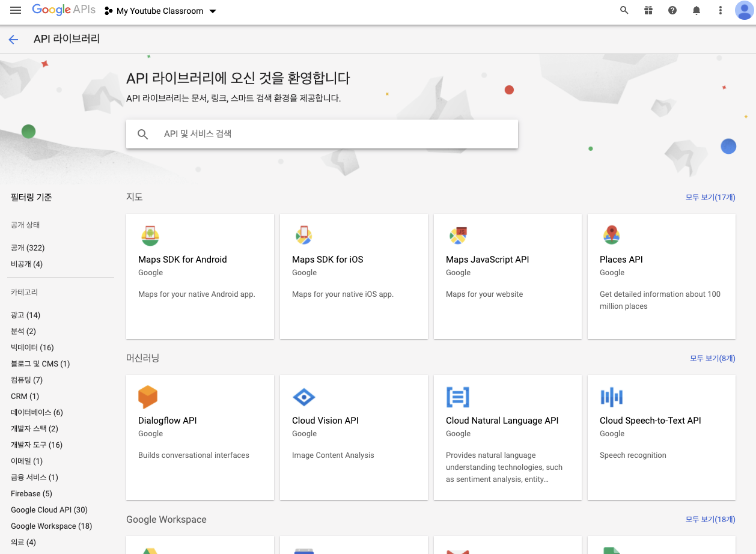Focus the API 및 서비스 검색 field
The image size is (756, 554).
(322, 134)
